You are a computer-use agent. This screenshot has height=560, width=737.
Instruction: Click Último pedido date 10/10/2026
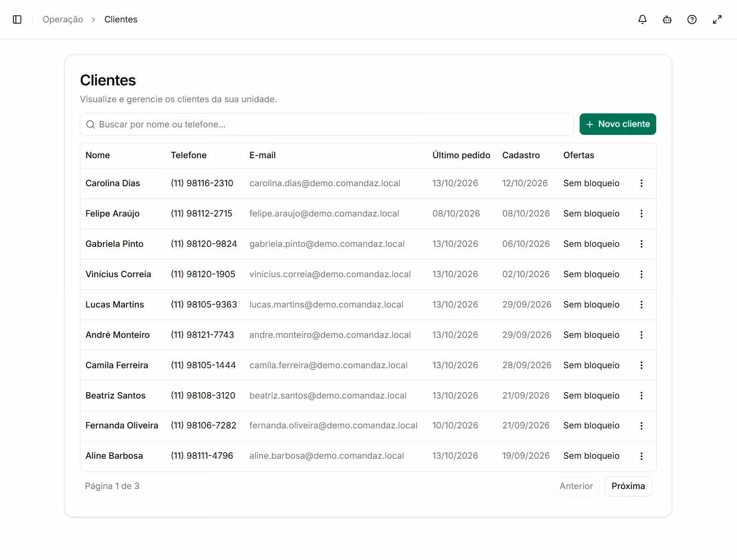[455, 426]
